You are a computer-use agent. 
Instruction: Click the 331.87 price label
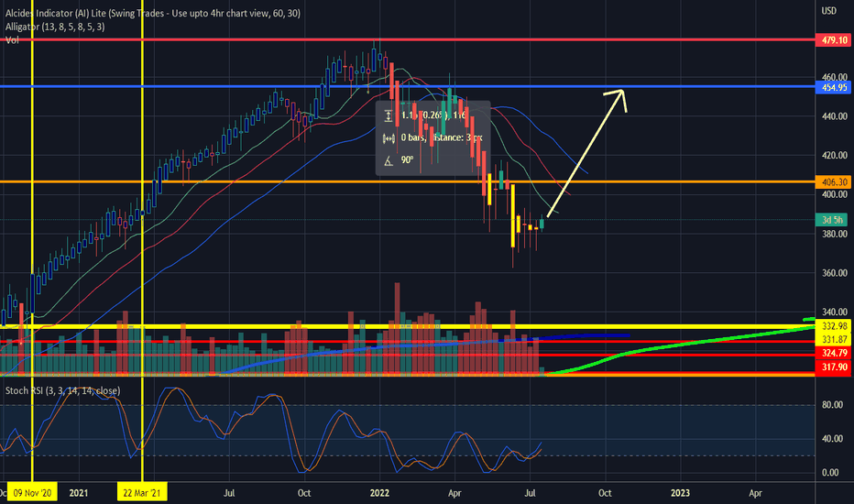click(833, 339)
